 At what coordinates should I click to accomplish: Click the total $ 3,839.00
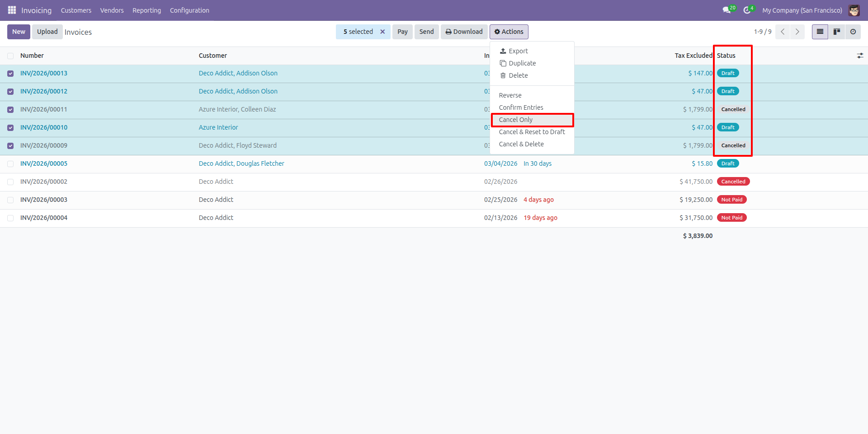coord(698,236)
